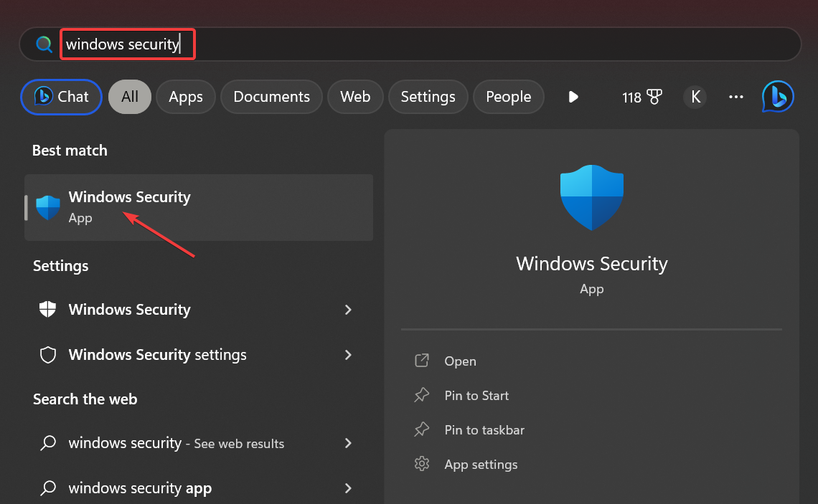Screen dimensions: 818x504
Task: Click the ellipsis options icon beside the profile
Action: pos(736,97)
